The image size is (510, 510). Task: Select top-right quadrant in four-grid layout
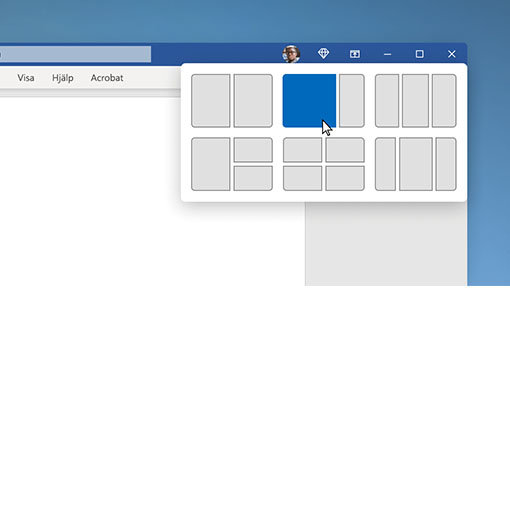point(345,150)
